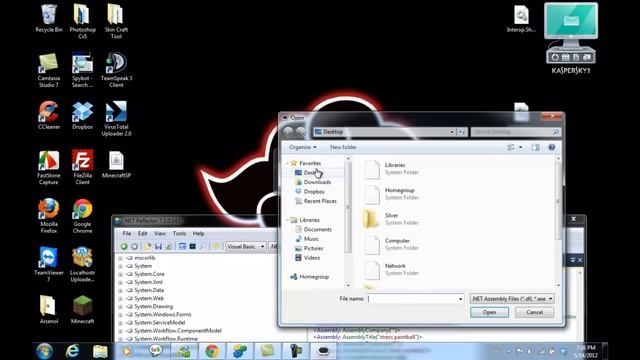Click Internet Explorer in the taskbar
Screen dimensions: 640x360
point(72,351)
